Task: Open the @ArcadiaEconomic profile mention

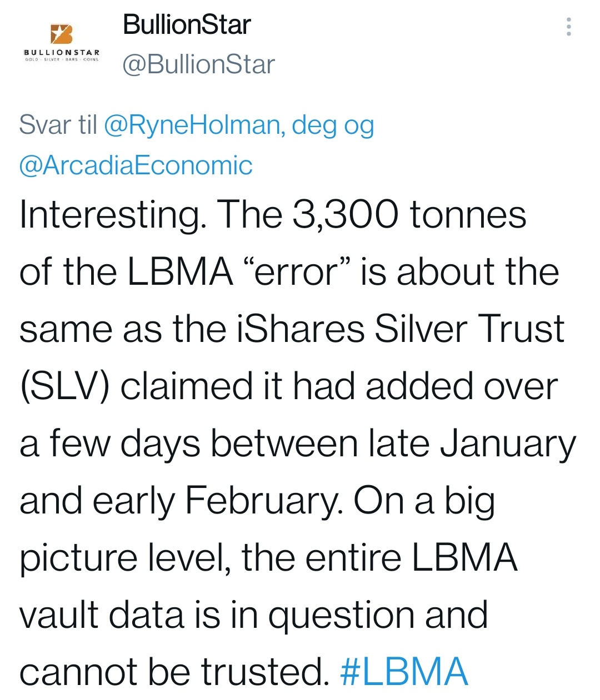Action: coord(136,165)
